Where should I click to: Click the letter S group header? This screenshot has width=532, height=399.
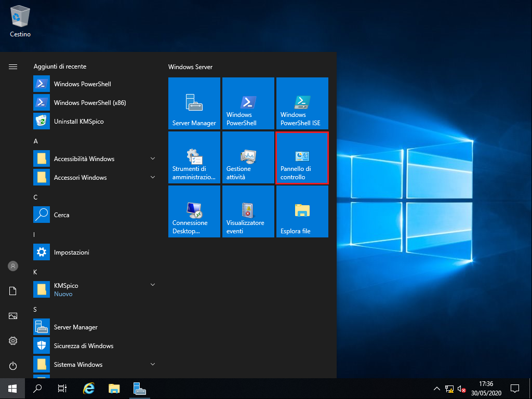click(35, 310)
